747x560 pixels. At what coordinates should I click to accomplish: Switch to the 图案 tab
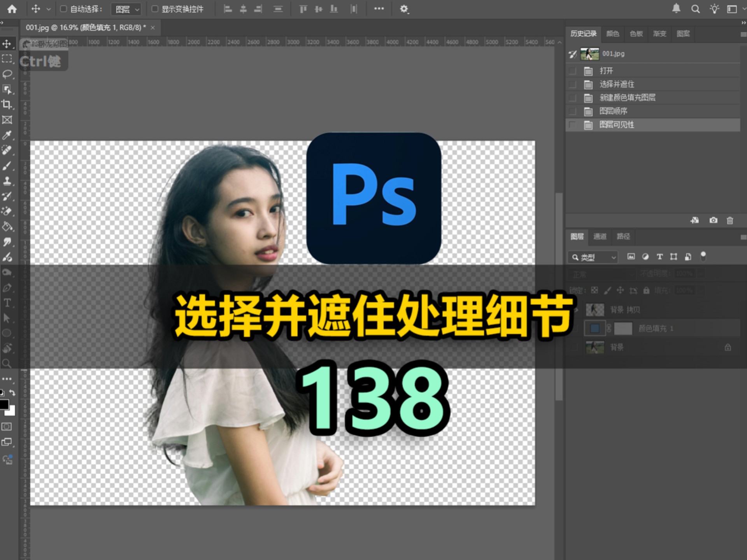tap(683, 34)
